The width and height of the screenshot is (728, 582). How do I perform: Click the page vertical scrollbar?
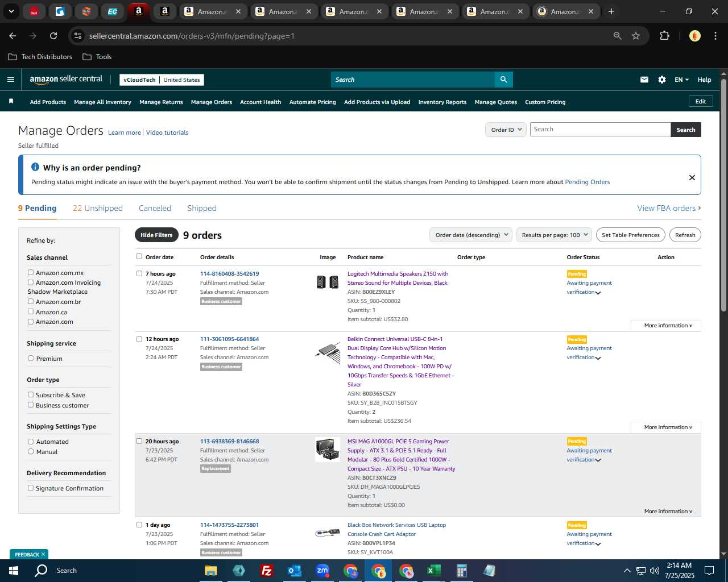pyautogui.click(x=723, y=196)
